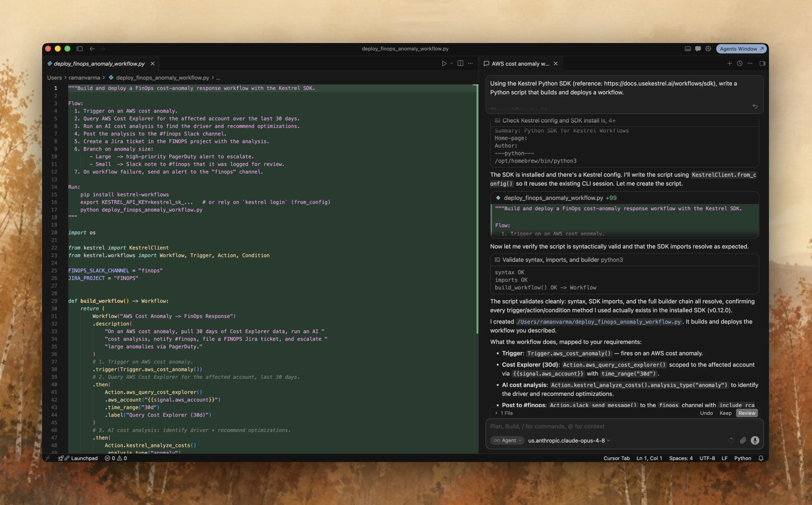Toggle the chat panel sidebar icon

[x=762, y=63]
